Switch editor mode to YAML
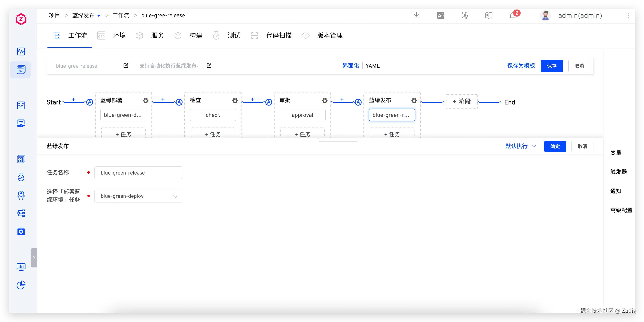The width and height of the screenshot is (644, 322). [373, 66]
